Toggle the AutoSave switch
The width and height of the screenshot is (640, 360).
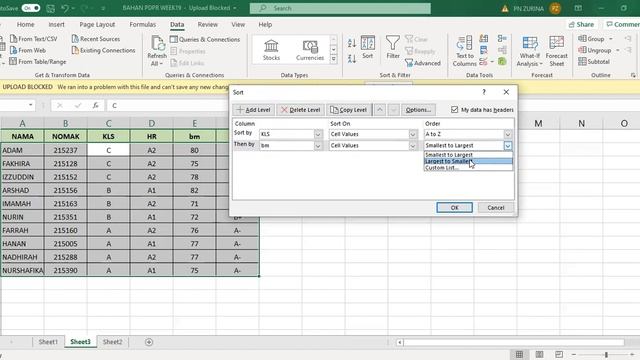coord(31,8)
